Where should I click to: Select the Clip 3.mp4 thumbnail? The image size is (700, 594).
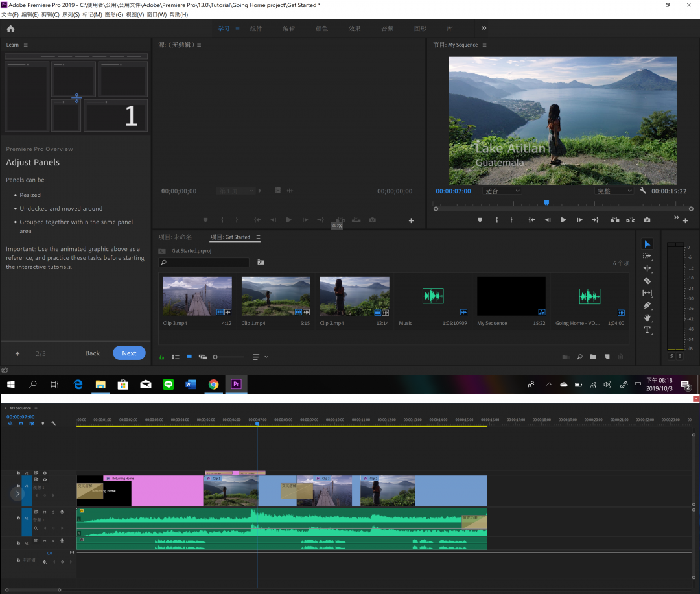click(x=197, y=296)
